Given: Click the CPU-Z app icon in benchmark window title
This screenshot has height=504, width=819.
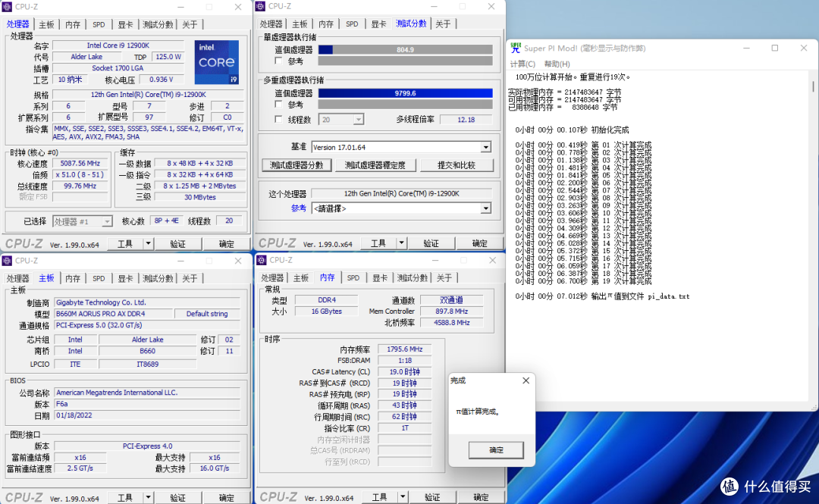Looking at the screenshot, I should 261,6.
